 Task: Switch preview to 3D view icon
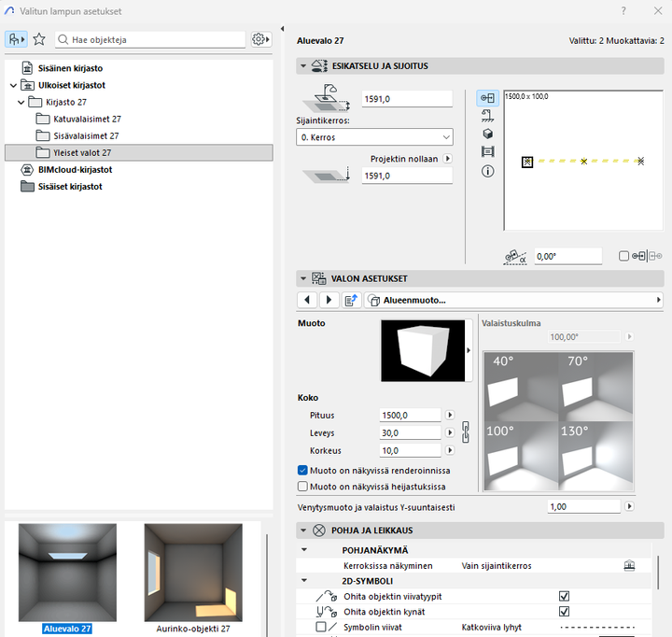(x=487, y=134)
